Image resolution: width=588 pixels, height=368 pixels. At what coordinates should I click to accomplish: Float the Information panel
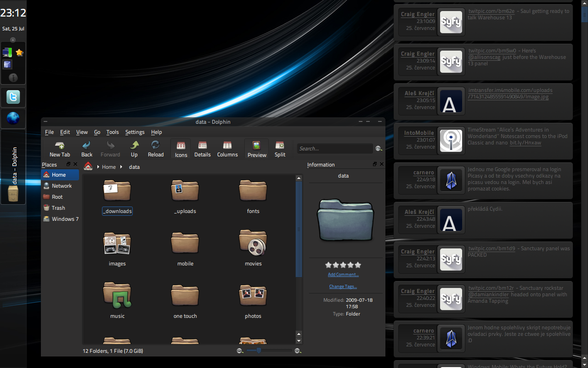tap(375, 164)
